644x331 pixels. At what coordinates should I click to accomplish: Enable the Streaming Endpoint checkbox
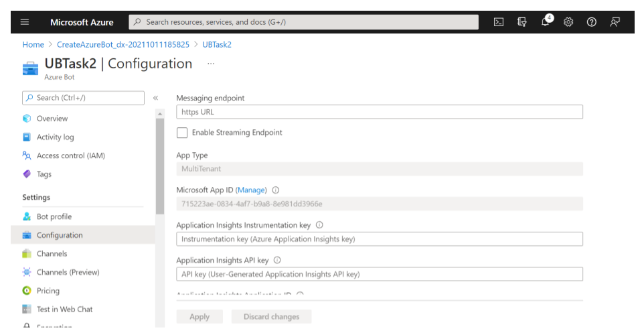tap(182, 133)
